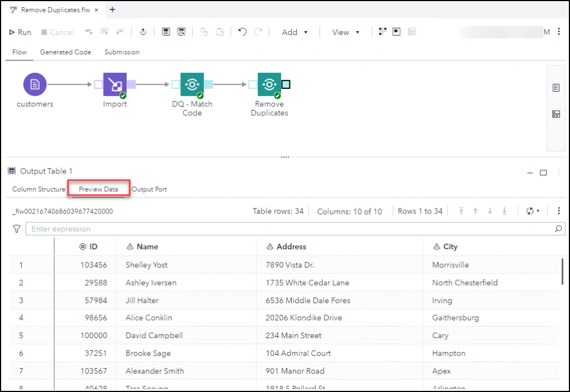
Task: Click the Schedule flow icon
Action: (x=143, y=32)
